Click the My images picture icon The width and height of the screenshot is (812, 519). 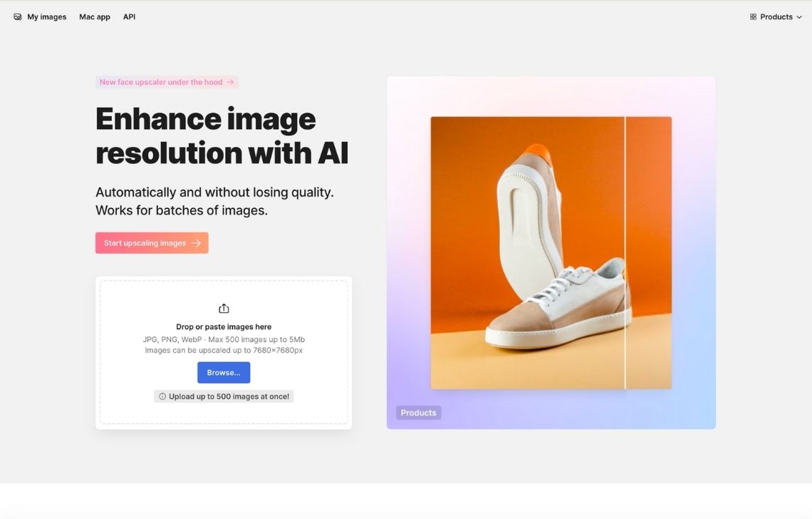coord(18,16)
